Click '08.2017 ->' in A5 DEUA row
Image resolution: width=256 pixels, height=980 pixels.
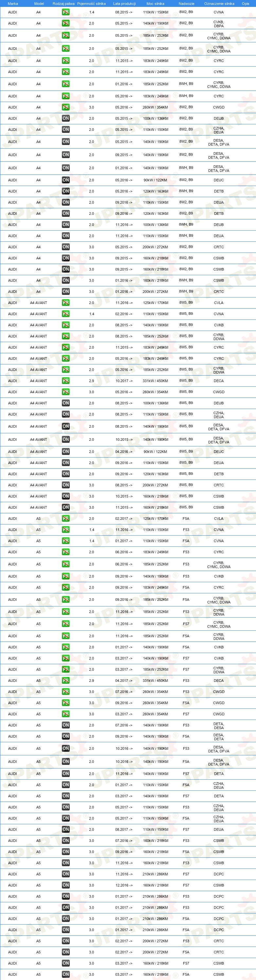coord(124,829)
